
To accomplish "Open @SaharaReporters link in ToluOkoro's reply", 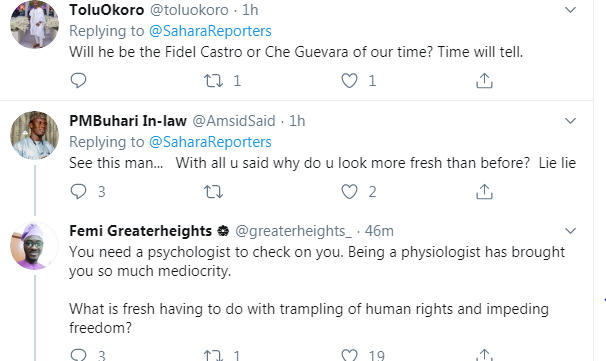I will pyautogui.click(x=210, y=31).
